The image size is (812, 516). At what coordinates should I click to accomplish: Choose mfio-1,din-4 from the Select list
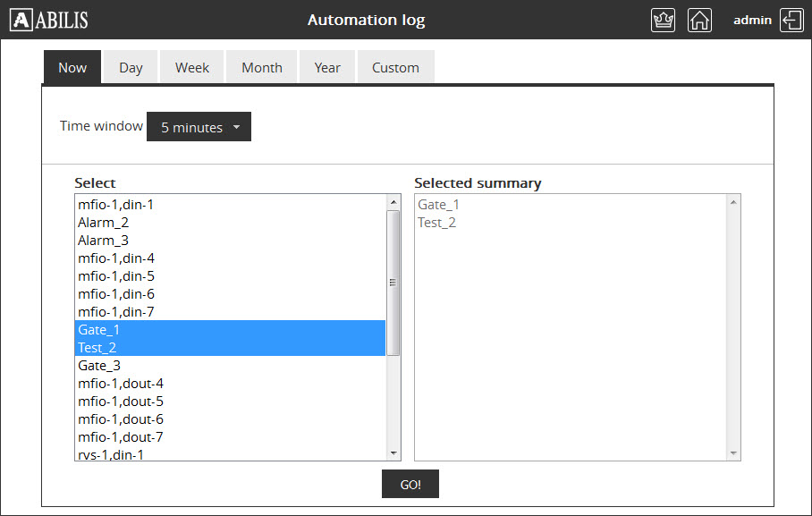116,258
